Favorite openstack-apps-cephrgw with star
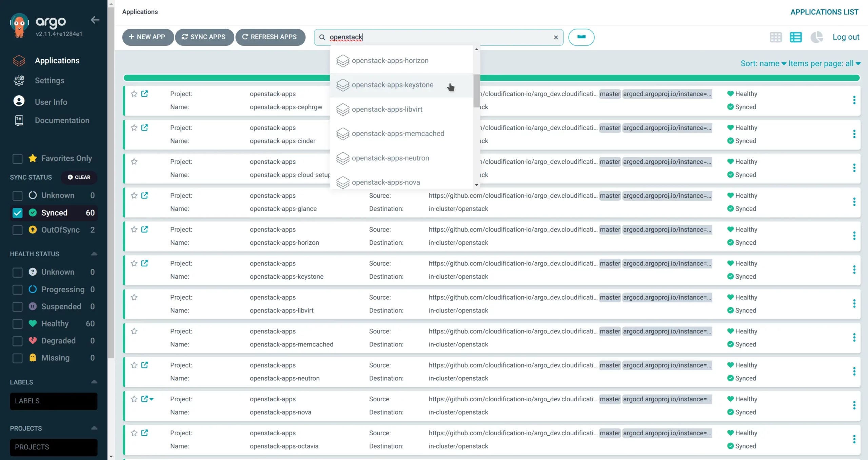The width and height of the screenshot is (868, 460). (x=134, y=94)
